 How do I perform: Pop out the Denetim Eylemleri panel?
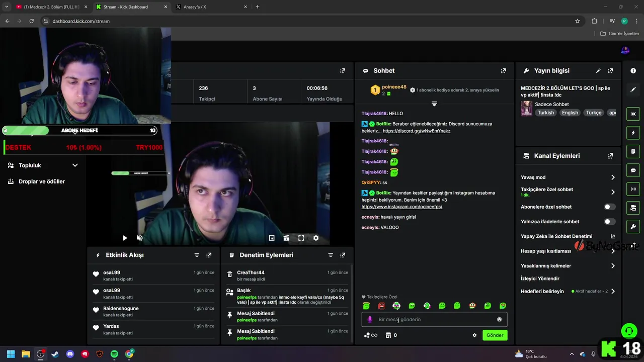(343, 255)
